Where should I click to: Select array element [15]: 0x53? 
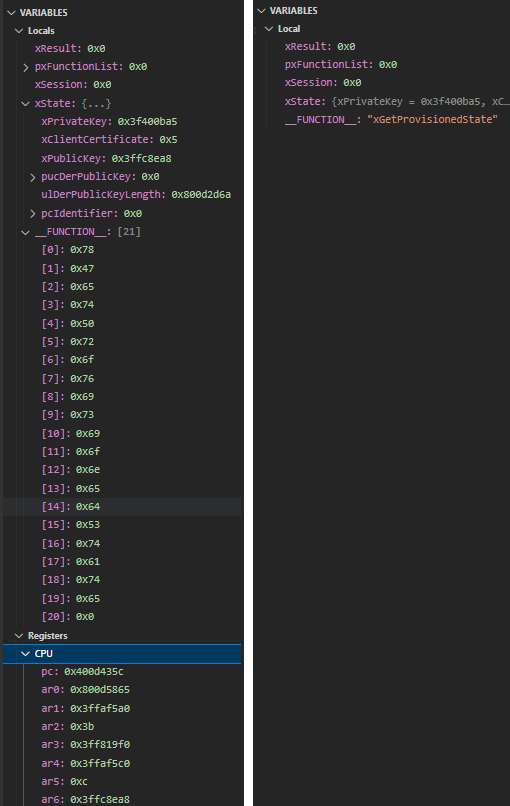click(x=70, y=525)
